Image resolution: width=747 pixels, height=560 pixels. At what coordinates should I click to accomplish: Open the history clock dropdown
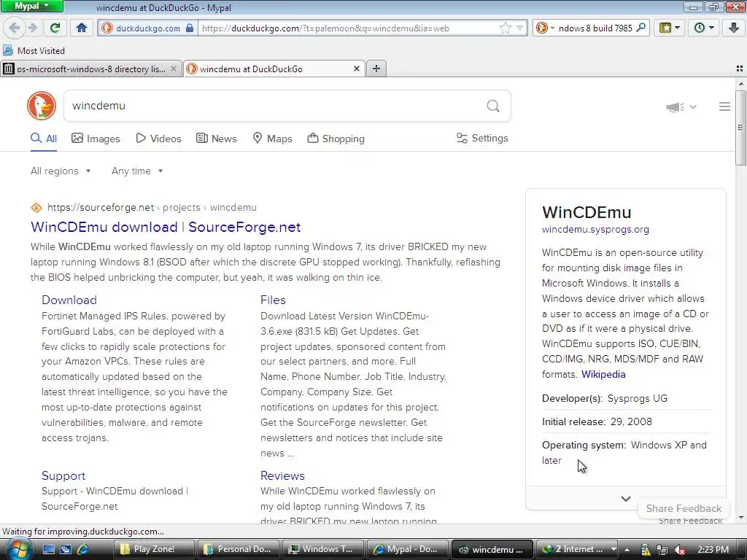click(x=704, y=28)
